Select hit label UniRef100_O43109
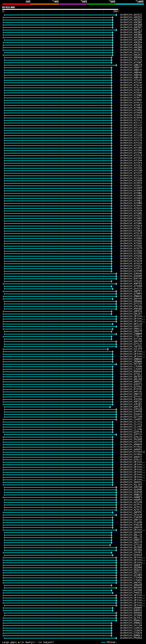 (x=131, y=515)
